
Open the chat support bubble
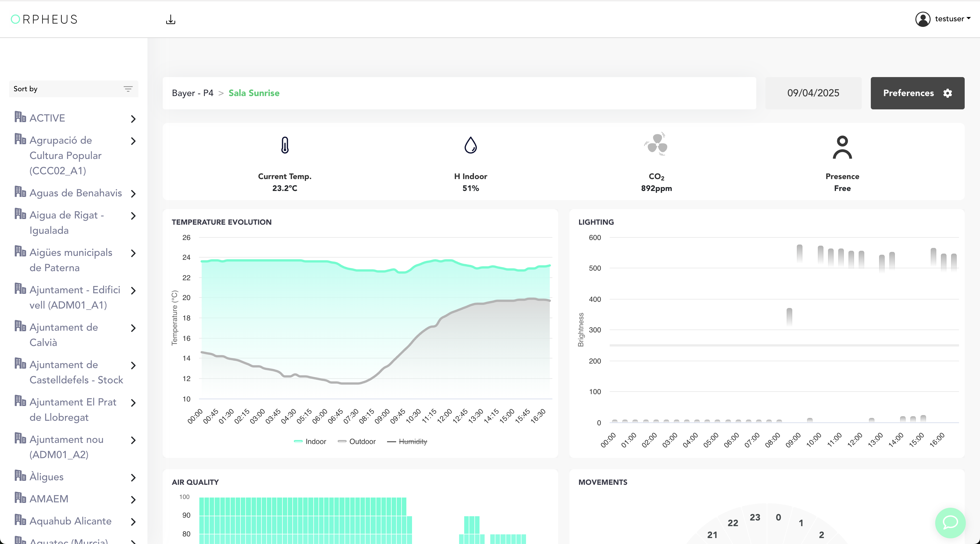tap(950, 522)
